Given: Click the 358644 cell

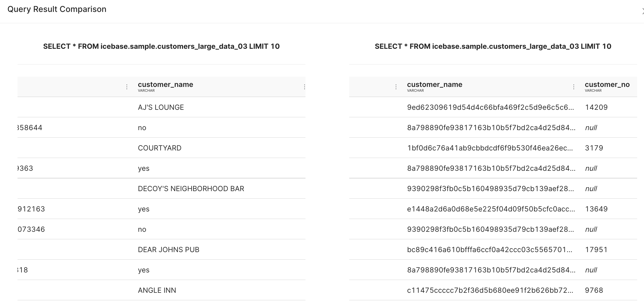Looking at the screenshot, I should [30, 128].
